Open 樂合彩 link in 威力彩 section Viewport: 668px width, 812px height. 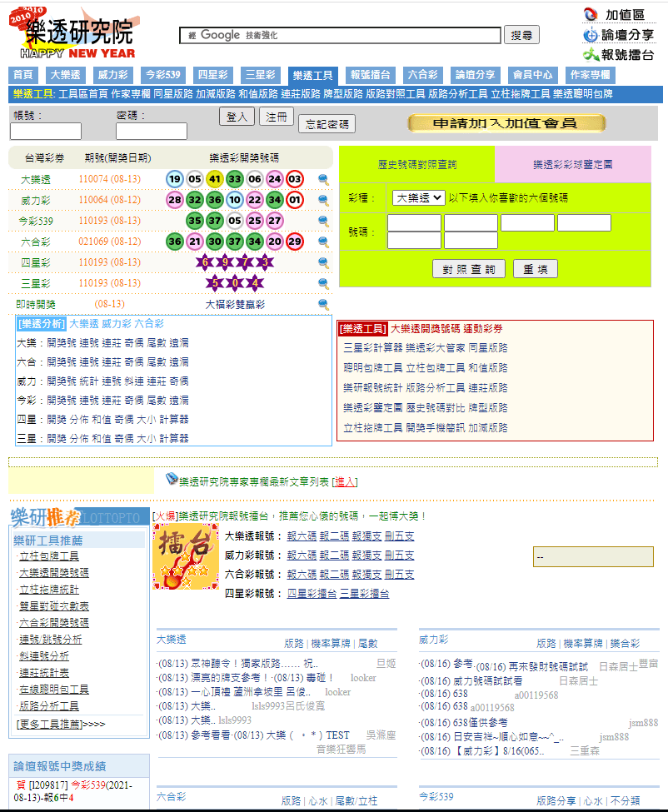tap(625, 644)
